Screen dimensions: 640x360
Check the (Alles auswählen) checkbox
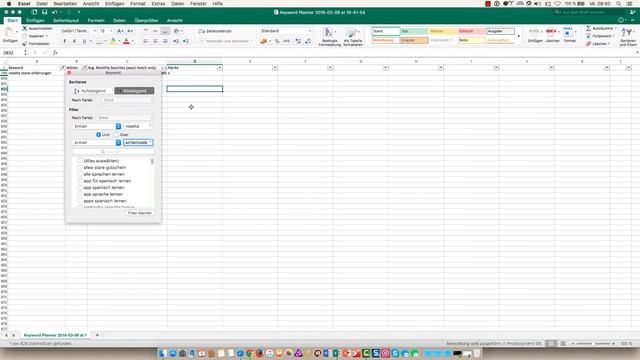point(80,161)
